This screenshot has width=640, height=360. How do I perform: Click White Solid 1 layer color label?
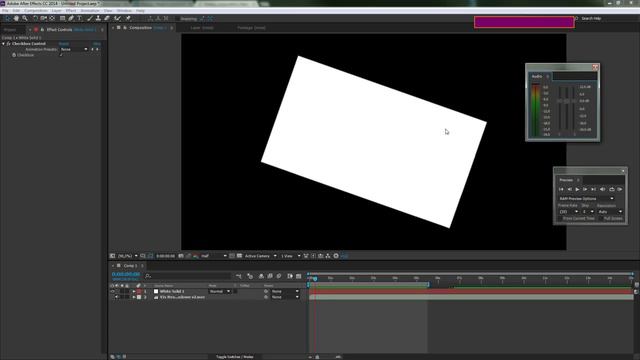click(x=139, y=291)
